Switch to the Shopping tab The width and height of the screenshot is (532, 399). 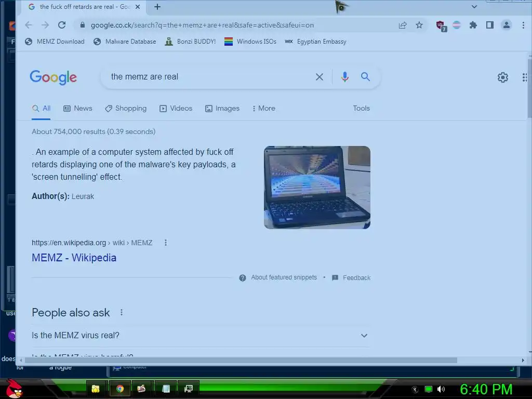[x=126, y=108]
